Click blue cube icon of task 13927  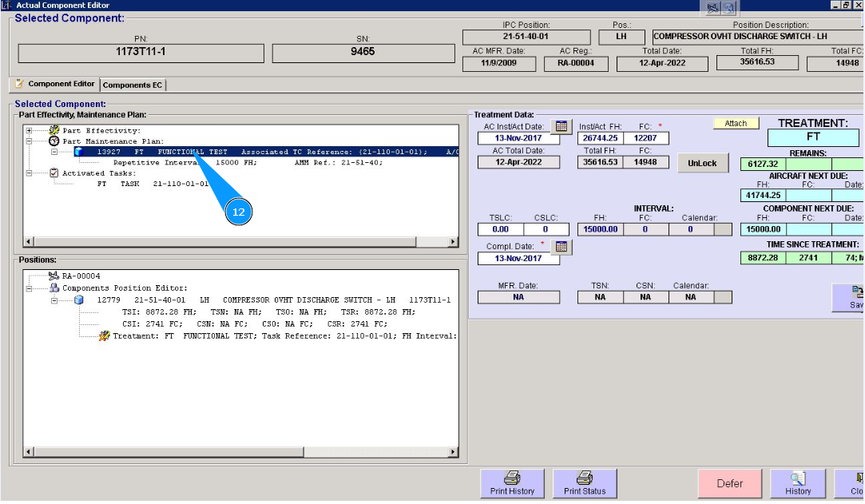(x=78, y=152)
